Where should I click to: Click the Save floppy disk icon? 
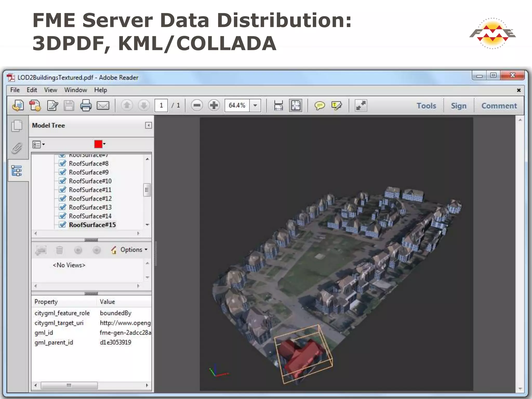69,105
